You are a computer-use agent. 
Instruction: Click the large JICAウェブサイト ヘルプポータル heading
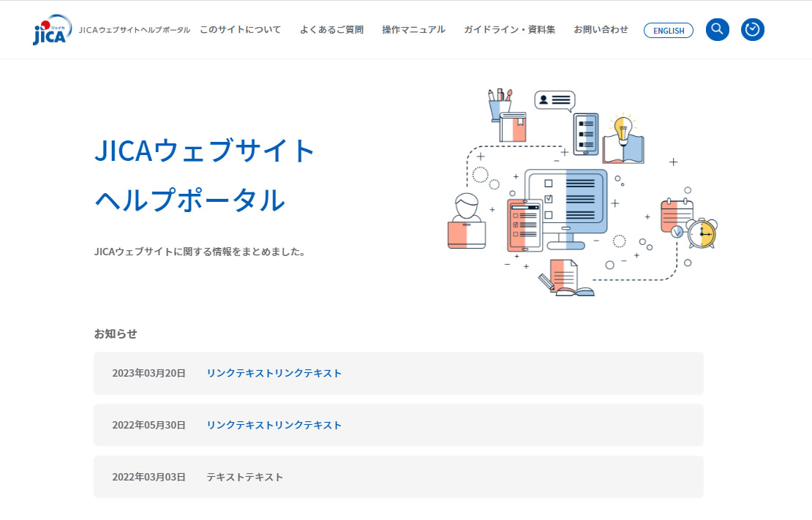click(x=205, y=175)
